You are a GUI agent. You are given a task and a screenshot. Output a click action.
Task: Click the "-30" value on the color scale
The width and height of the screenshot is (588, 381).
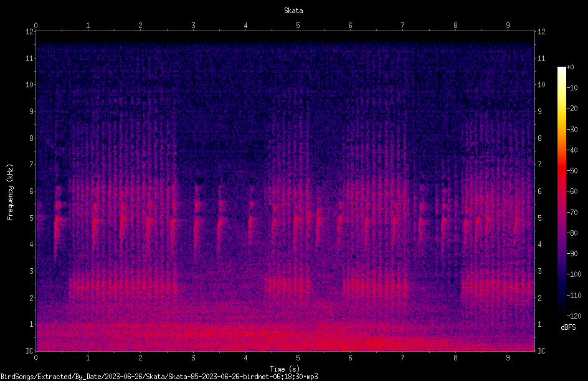[572, 130]
